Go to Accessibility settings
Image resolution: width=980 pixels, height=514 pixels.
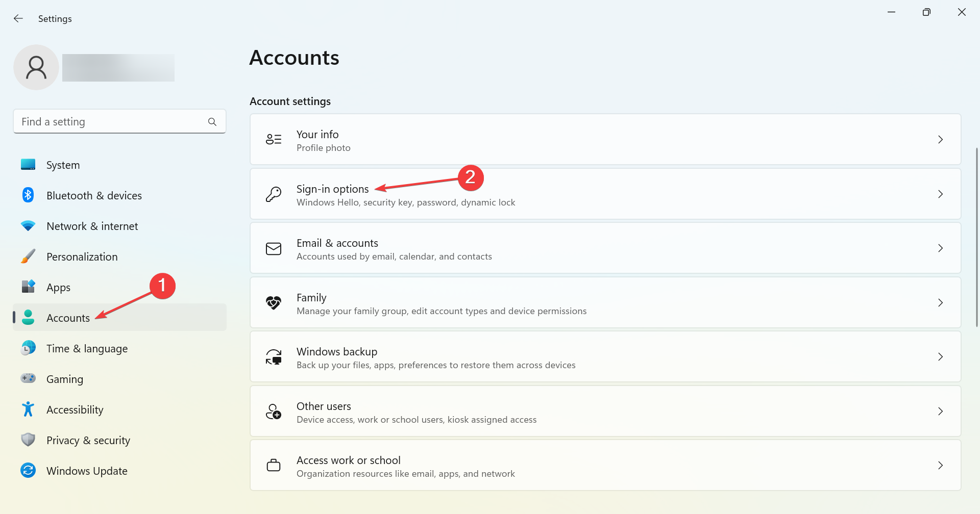119,409
